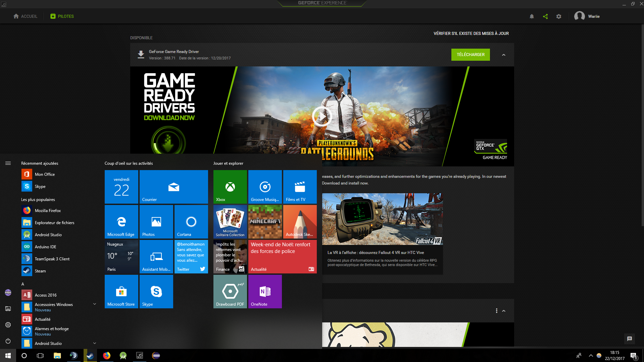
Task: Click the share icon in GeForce Experience
Action: click(545, 16)
